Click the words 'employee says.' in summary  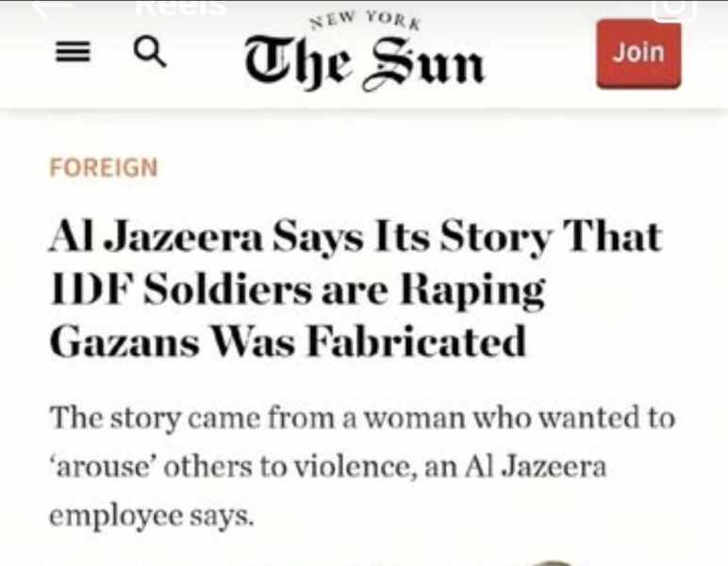[152, 516]
